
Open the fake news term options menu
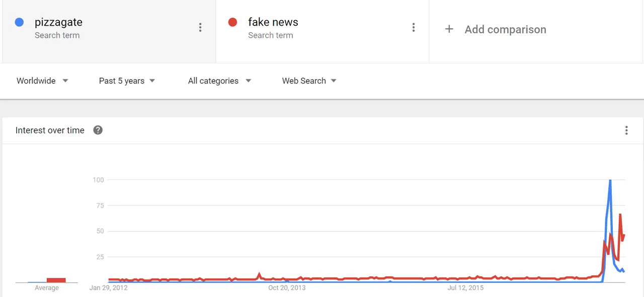click(x=414, y=28)
